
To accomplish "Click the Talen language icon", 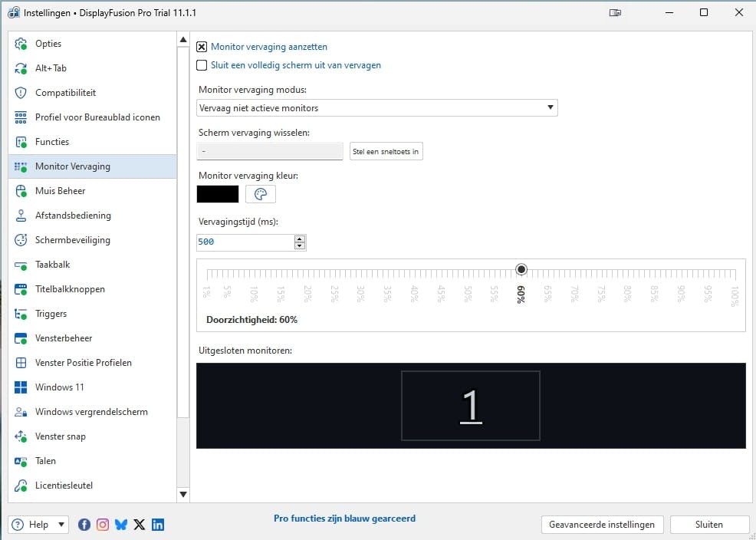I will click(x=21, y=461).
